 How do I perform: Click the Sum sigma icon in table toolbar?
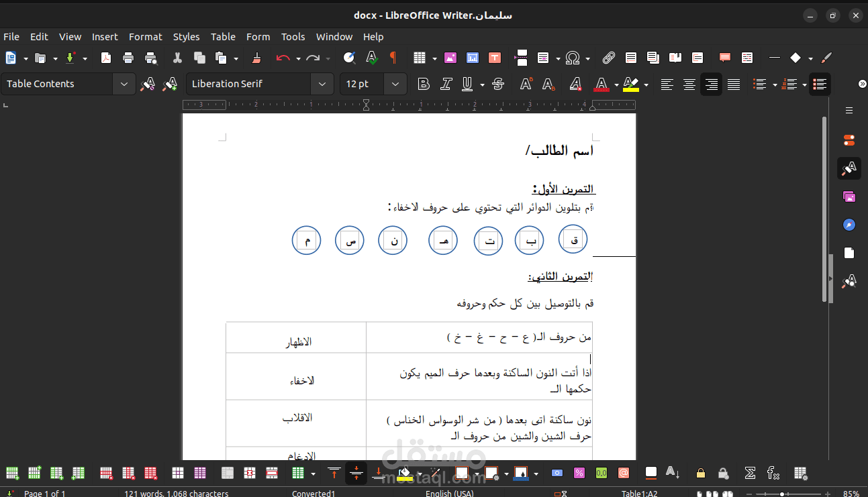click(751, 473)
